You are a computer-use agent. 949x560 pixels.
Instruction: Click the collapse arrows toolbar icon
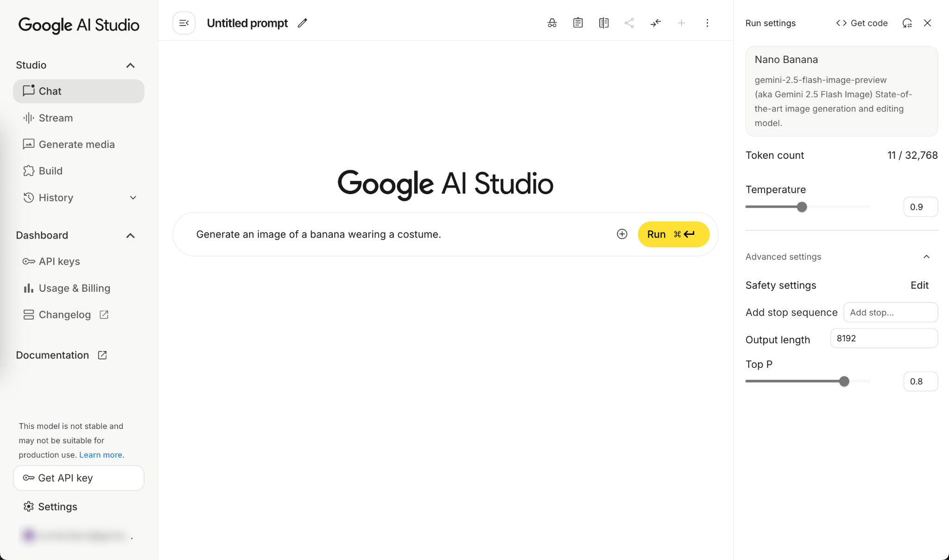coord(655,23)
